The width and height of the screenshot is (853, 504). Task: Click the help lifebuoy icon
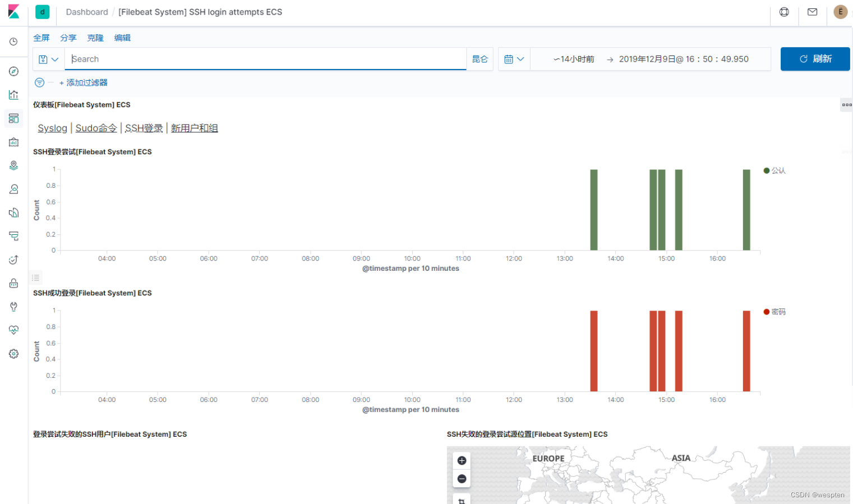pos(784,12)
